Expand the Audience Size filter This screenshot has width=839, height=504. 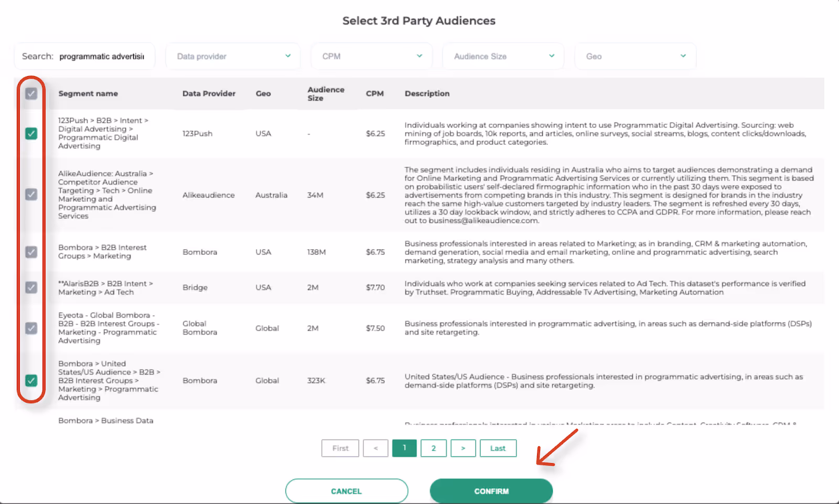click(x=503, y=56)
